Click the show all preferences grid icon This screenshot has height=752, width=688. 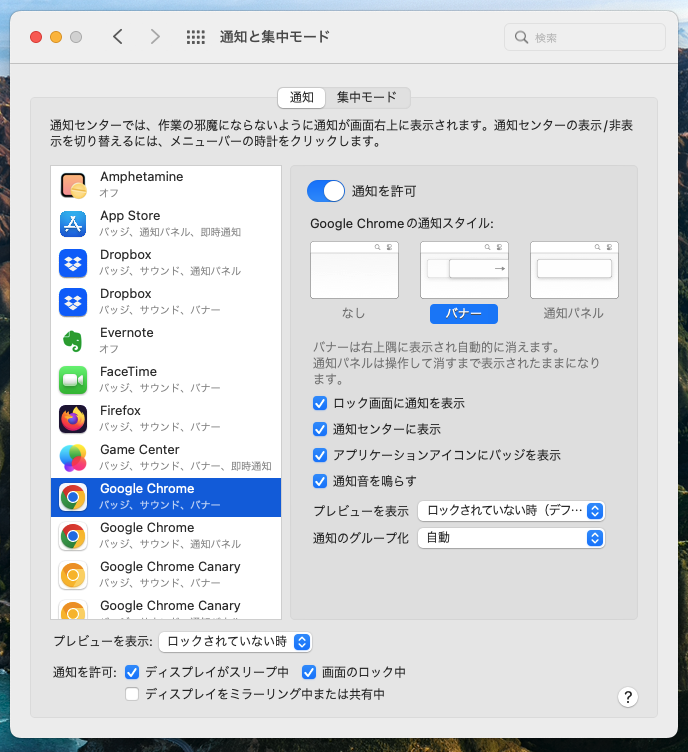pos(196,37)
